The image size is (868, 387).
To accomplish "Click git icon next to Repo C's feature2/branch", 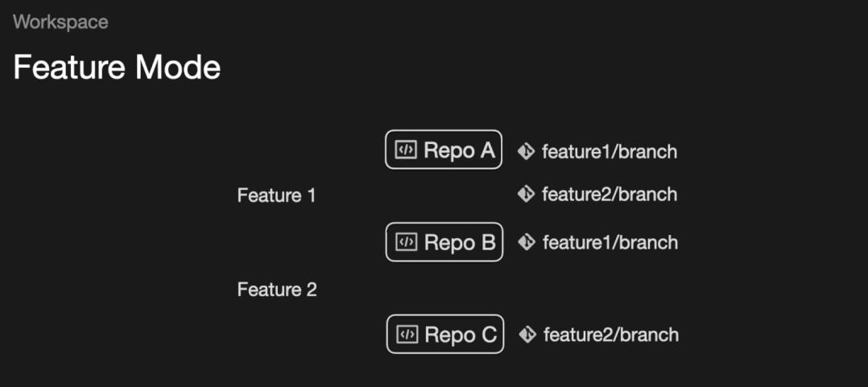I will (528, 335).
